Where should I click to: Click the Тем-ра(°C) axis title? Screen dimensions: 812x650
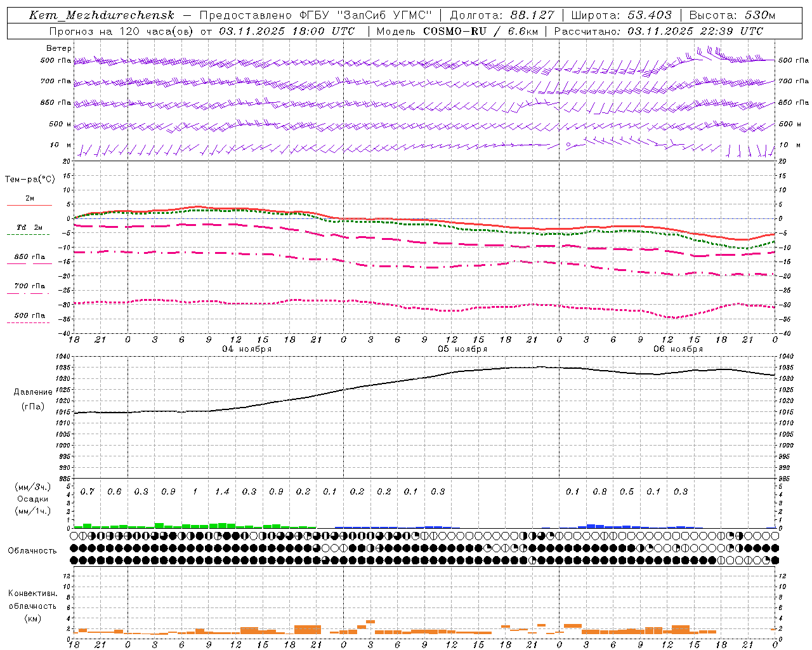coord(30,180)
